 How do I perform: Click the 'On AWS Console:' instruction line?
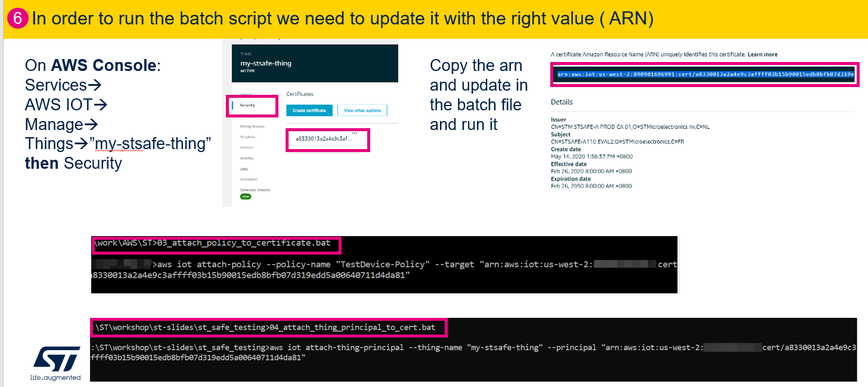(x=92, y=66)
